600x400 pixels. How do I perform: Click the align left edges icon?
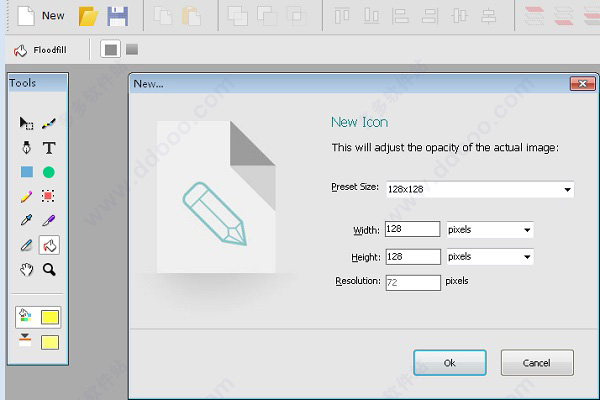point(400,16)
